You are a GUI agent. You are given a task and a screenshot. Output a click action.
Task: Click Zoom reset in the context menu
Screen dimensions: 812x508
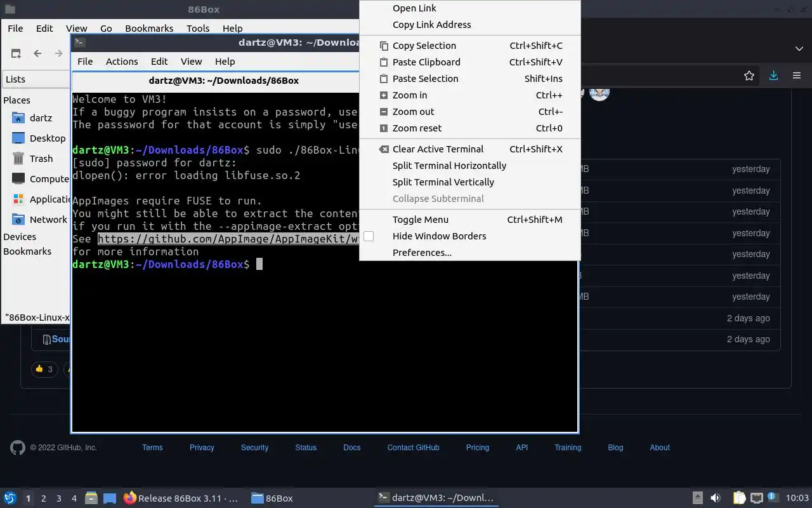coord(469,128)
